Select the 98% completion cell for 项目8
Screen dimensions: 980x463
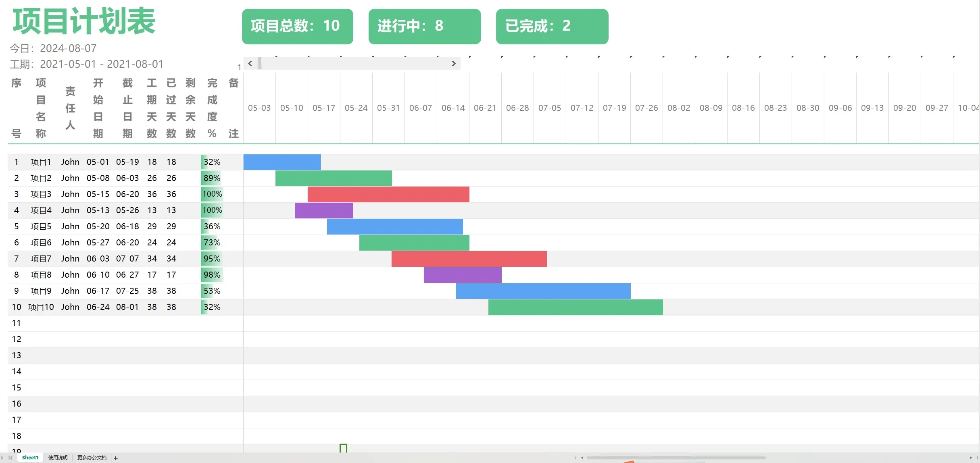point(212,275)
